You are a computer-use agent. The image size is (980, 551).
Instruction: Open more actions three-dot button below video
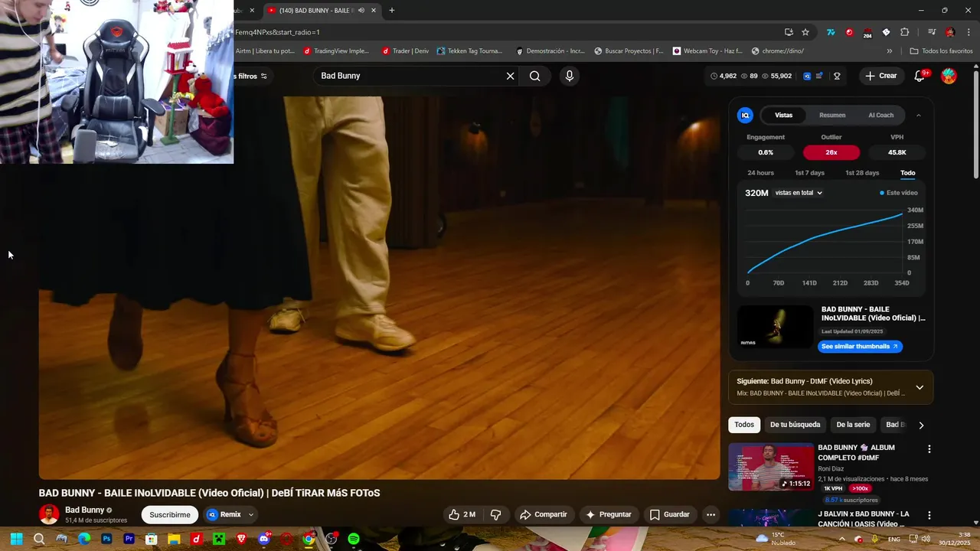(710, 515)
